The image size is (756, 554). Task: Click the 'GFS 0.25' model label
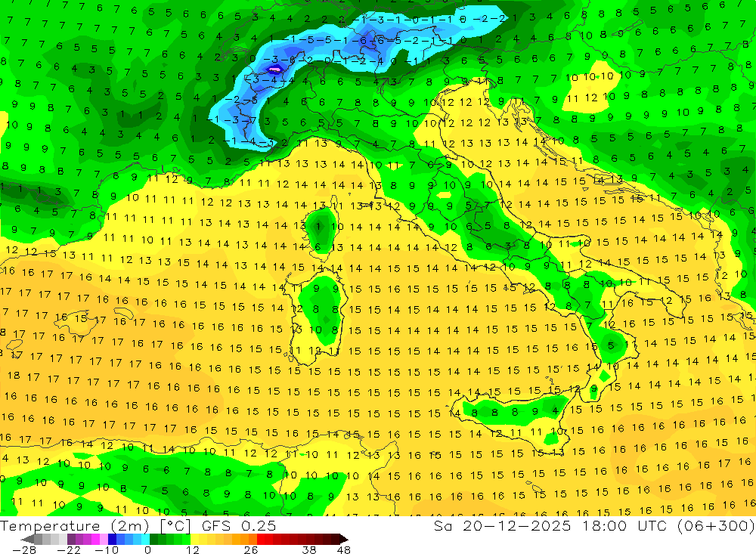click(239, 525)
